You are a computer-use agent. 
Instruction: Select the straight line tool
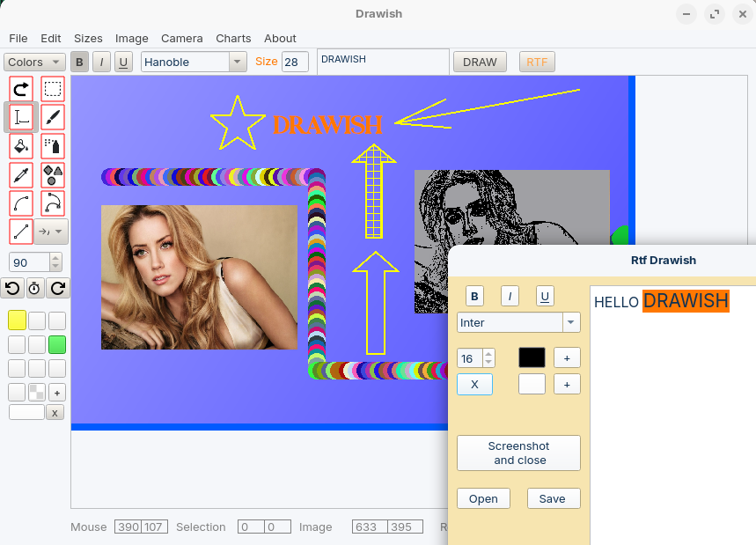pyautogui.click(x=21, y=232)
